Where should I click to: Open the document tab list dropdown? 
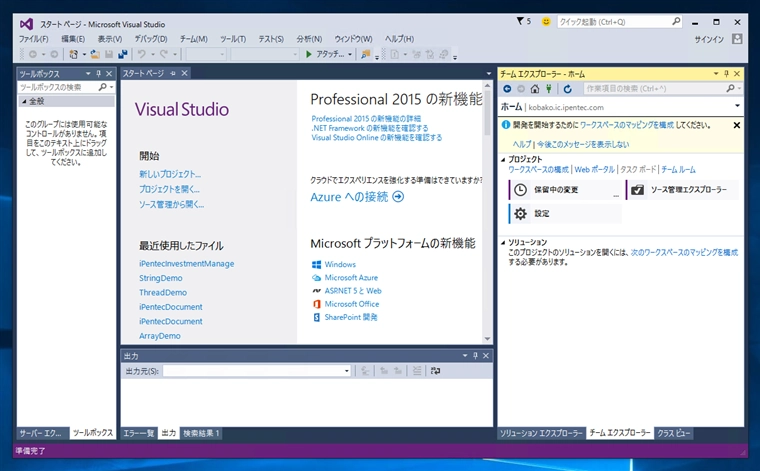pos(489,74)
